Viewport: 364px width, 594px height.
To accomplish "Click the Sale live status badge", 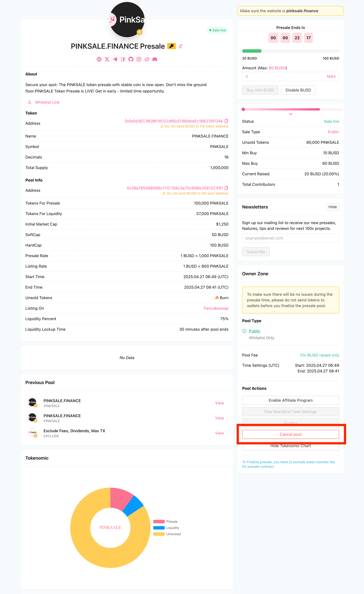I will pos(217,30).
